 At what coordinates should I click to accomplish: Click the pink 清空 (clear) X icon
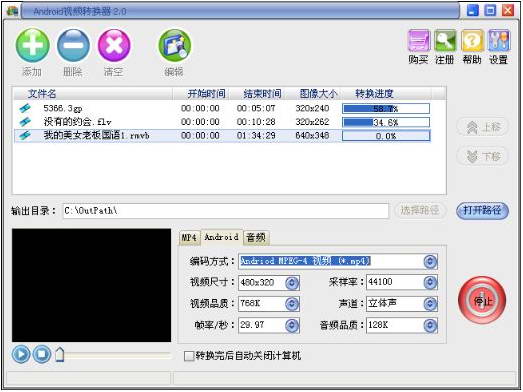114,45
